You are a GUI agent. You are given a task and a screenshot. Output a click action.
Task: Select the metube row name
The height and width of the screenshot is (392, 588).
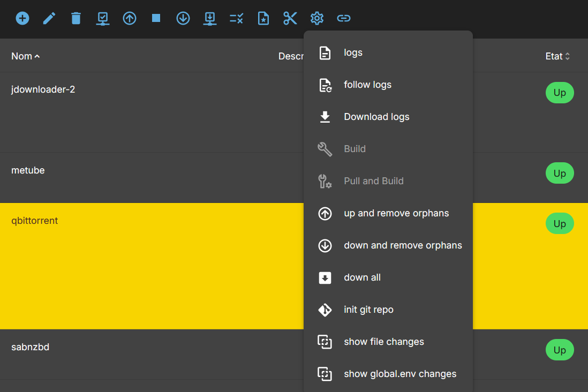(28, 170)
